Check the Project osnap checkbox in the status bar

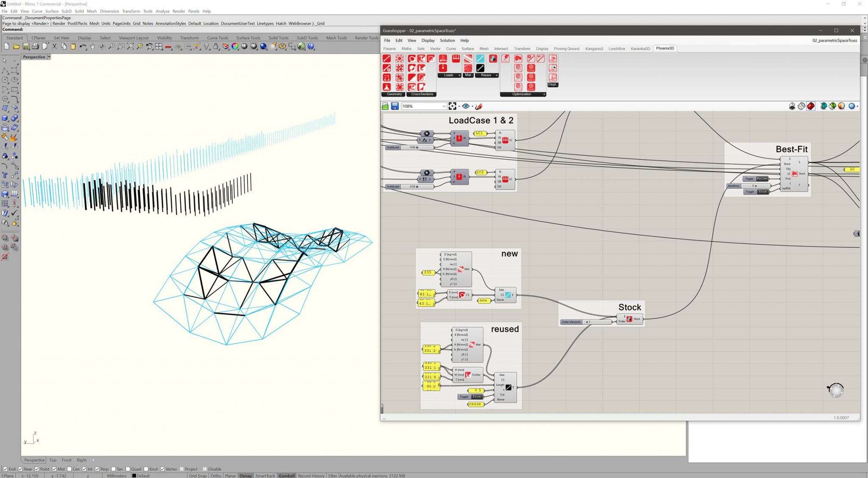(x=182, y=469)
